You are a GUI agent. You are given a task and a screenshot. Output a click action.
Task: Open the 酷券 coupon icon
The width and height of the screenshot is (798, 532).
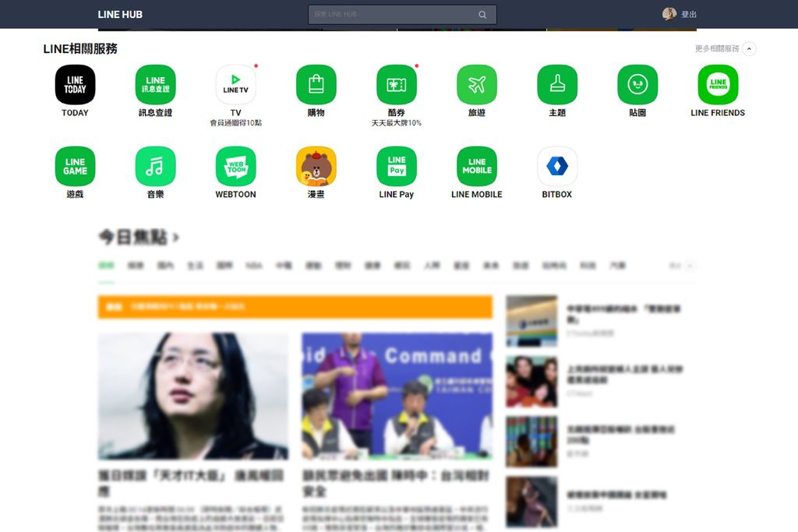[x=397, y=84]
